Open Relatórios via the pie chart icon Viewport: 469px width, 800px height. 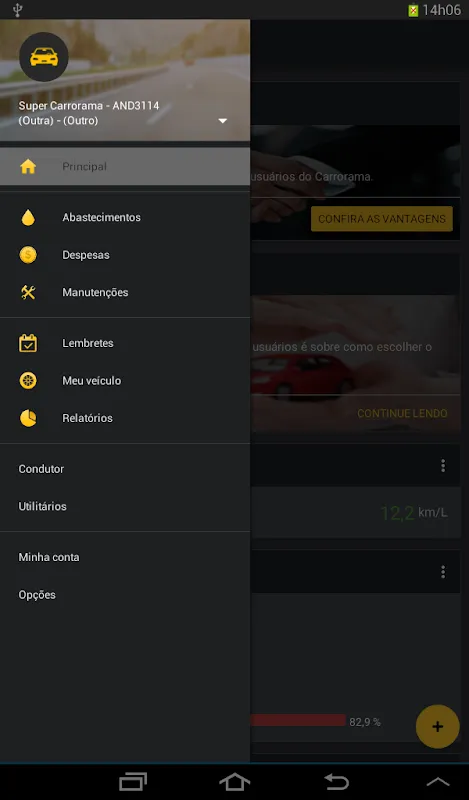(x=28, y=418)
